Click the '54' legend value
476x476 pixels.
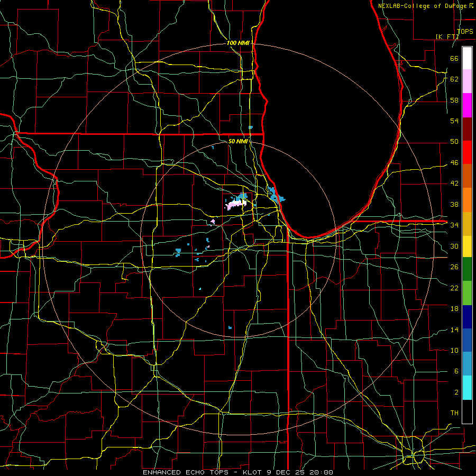454,121
